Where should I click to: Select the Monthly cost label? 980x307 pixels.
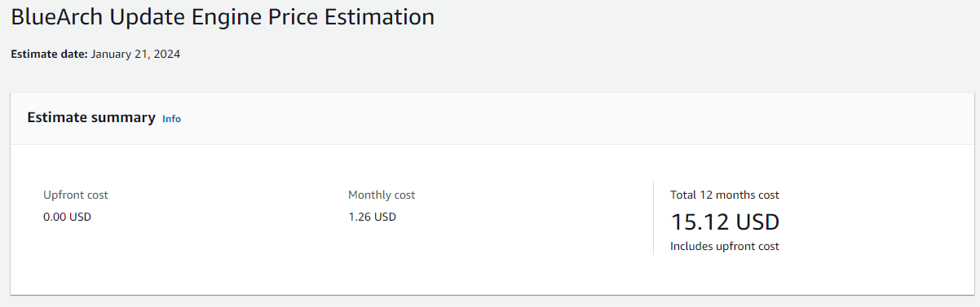(x=382, y=195)
